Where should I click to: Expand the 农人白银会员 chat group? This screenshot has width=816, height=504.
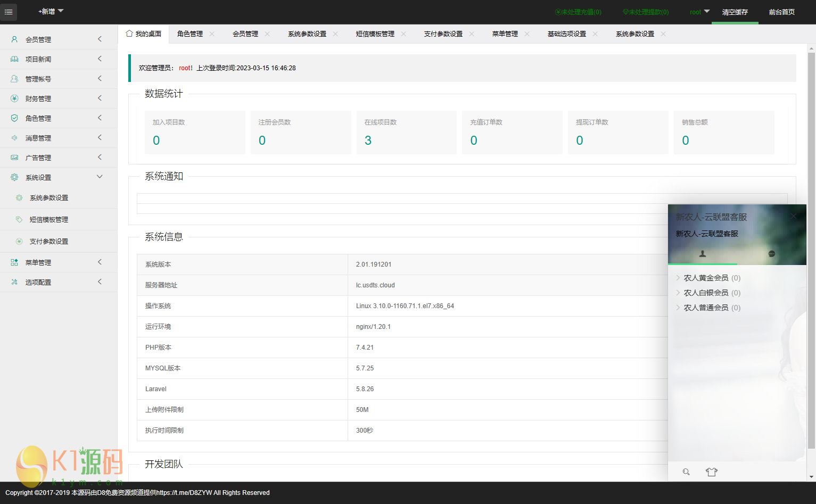click(708, 293)
